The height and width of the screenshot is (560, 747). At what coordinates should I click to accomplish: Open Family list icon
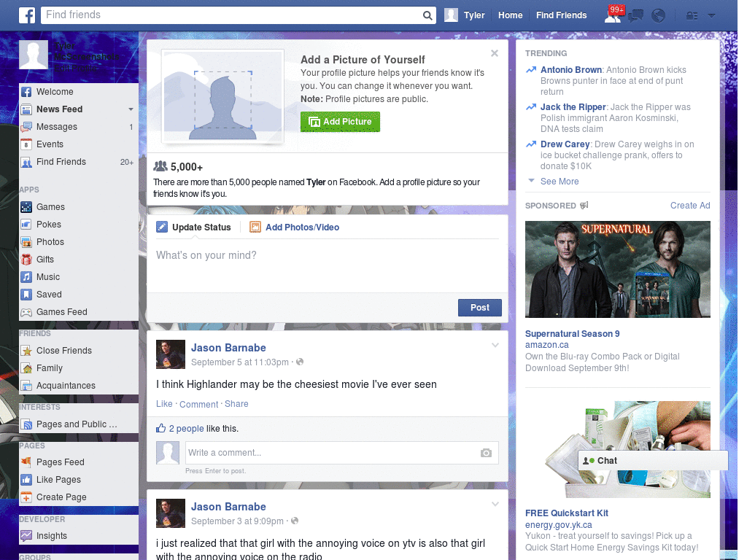(x=26, y=368)
